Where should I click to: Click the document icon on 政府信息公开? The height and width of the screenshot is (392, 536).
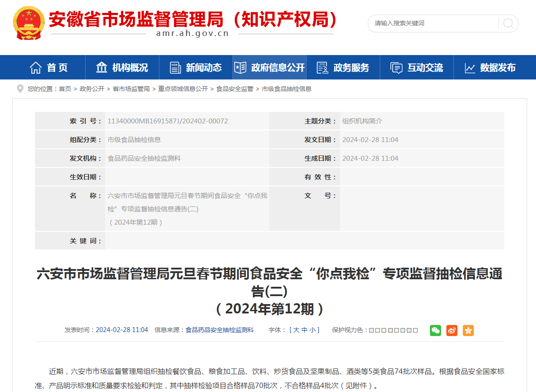tap(240, 67)
